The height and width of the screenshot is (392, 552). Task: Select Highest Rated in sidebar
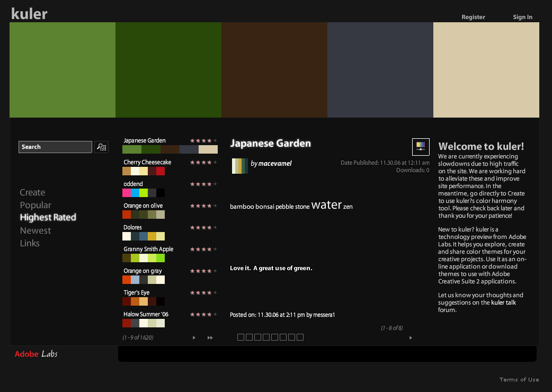[48, 218]
